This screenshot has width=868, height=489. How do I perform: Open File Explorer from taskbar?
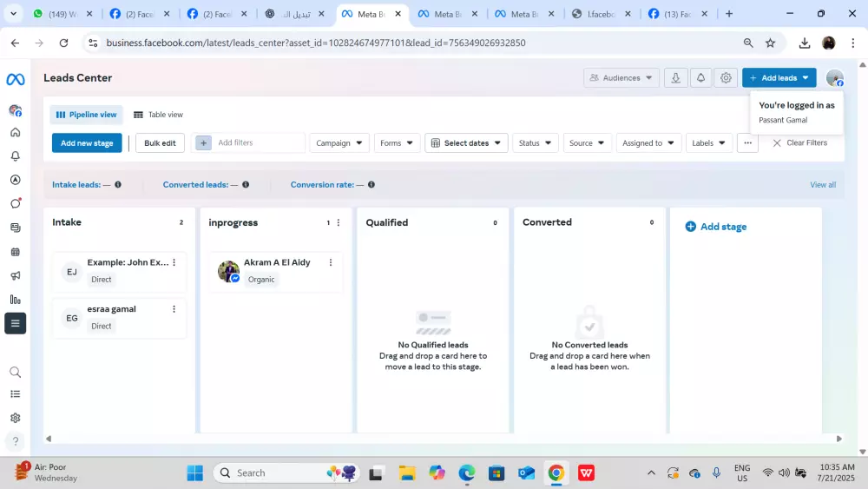(407, 473)
